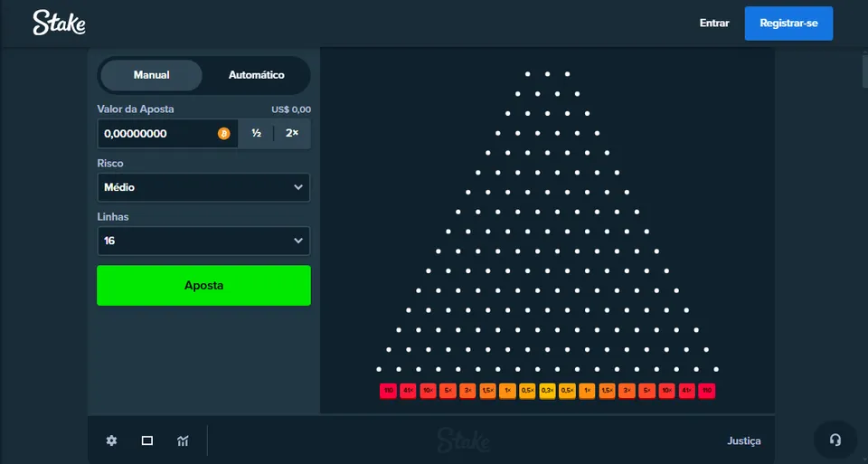Click the Valor da Aposta label
The height and width of the screenshot is (464, 868).
(x=136, y=109)
